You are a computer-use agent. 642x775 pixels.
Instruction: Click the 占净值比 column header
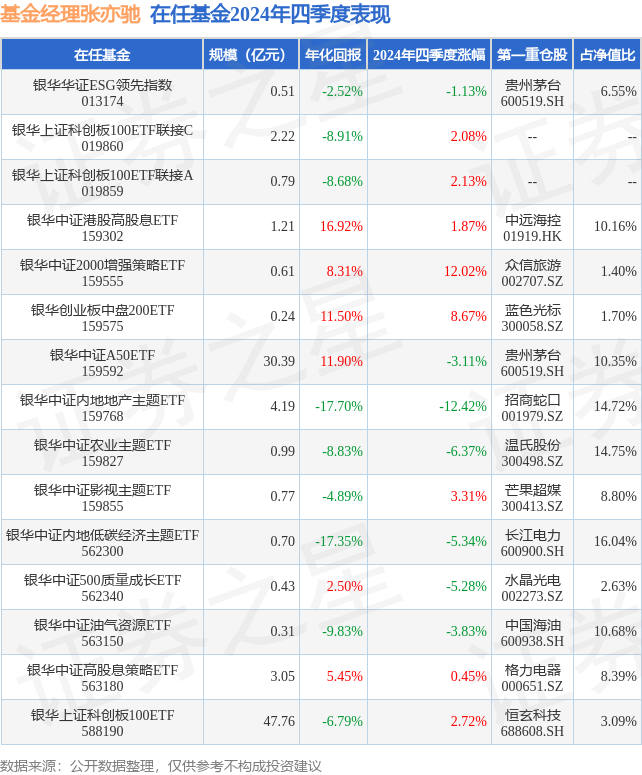(x=607, y=55)
